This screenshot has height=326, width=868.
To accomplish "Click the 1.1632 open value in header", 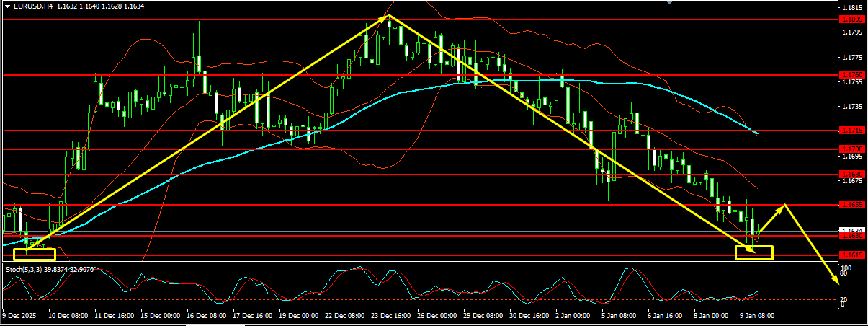I will click(67, 6).
